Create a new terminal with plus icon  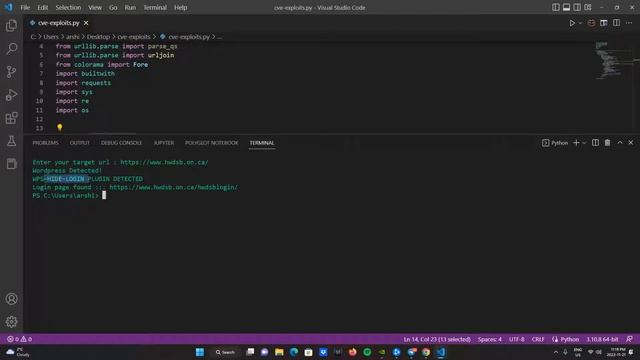click(576, 142)
